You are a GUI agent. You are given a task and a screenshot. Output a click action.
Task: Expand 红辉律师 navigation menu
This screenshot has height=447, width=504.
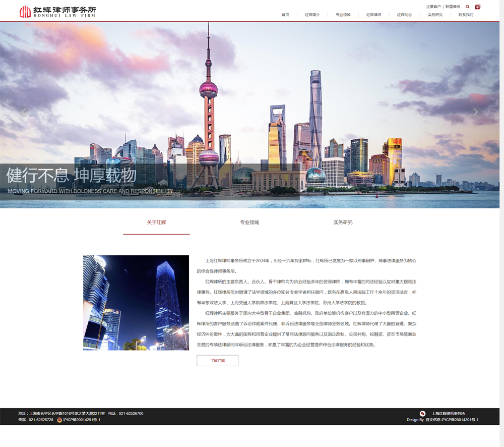[x=373, y=15]
